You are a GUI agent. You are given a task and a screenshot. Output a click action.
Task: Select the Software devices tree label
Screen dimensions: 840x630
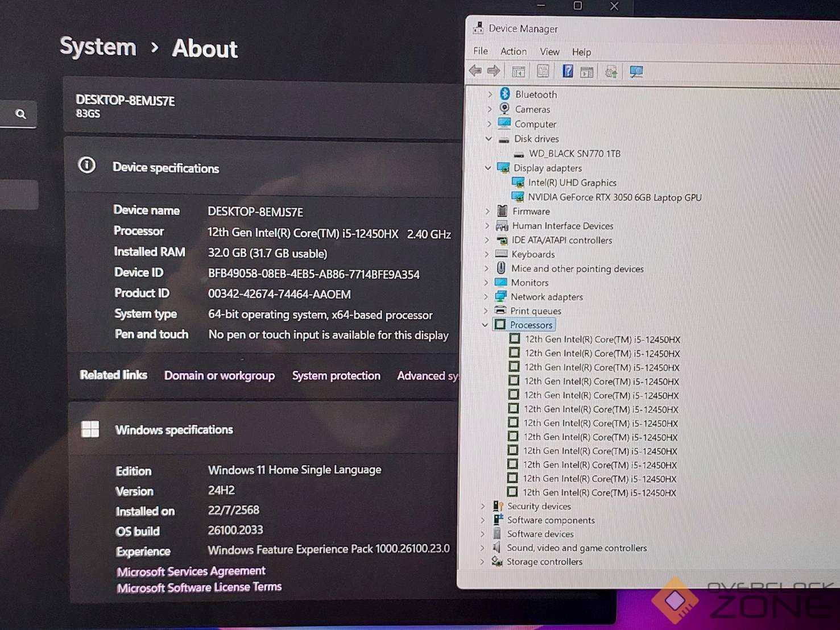540,534
